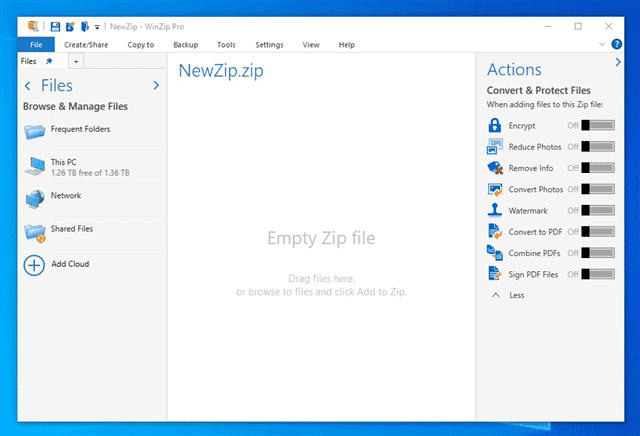This screenshot has height=436, width=640.
Task: Open the Backup ribbon tab
Action: tap(186, 45)
